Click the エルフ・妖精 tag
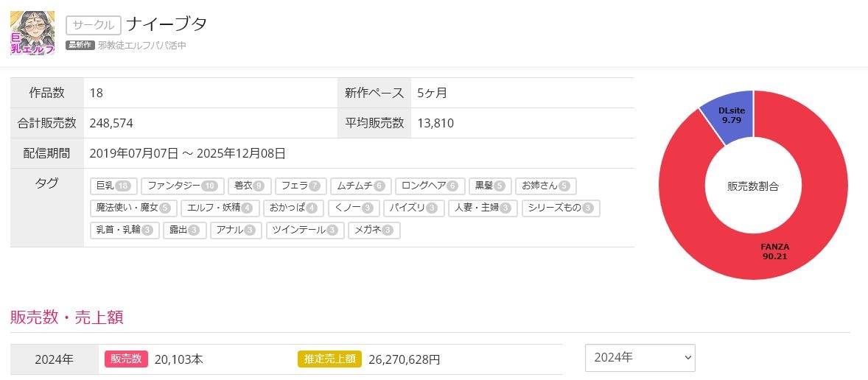This screenshot has width=868, height=380. (x=220, y=208)
